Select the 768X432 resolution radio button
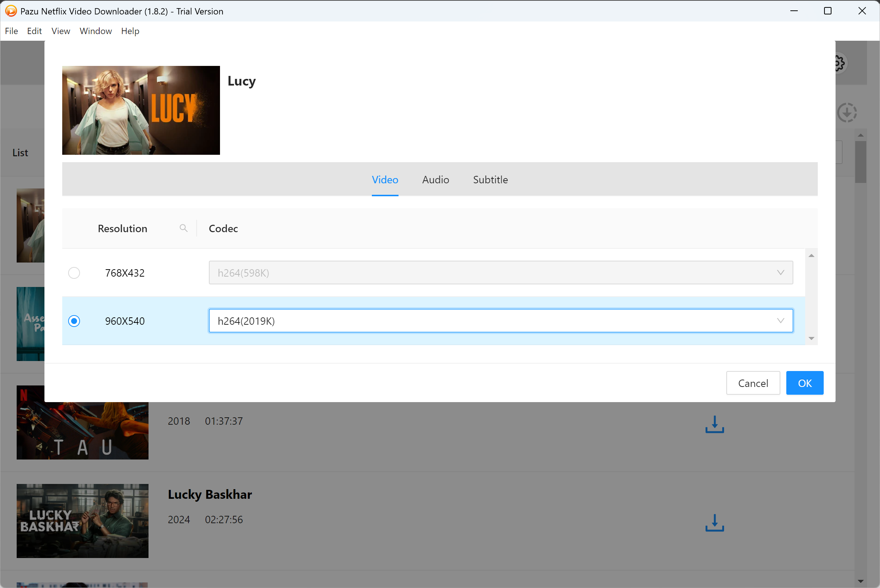 tap(74, 273)
